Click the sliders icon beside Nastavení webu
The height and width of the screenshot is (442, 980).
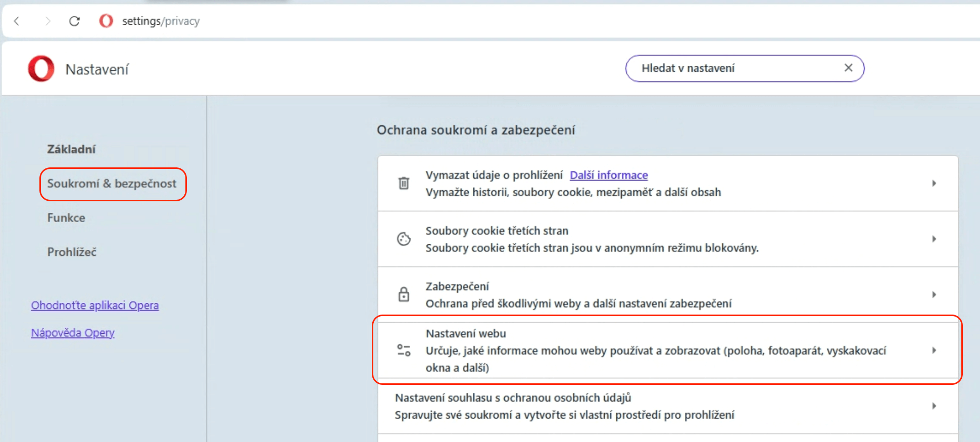coord(404,350)
